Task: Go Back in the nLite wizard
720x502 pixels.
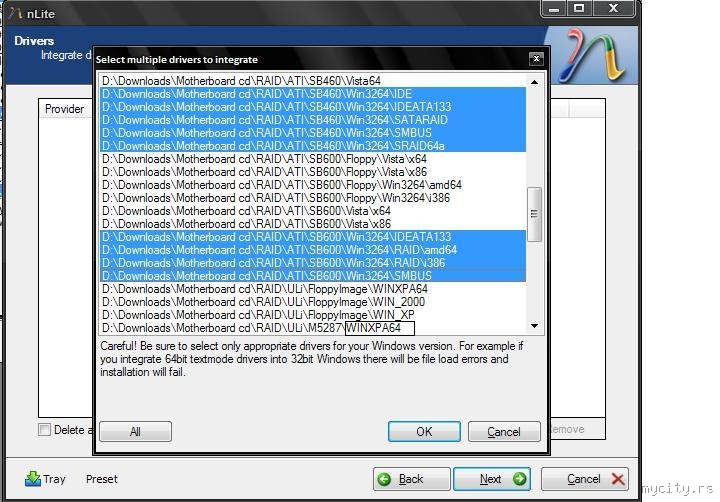Action: pyautogui.click(x=411, y=479)
